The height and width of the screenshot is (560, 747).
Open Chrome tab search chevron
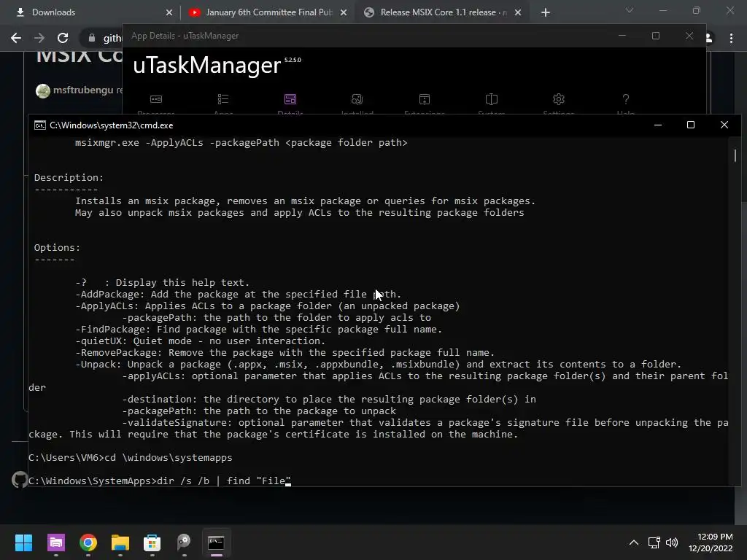(630, 10)
